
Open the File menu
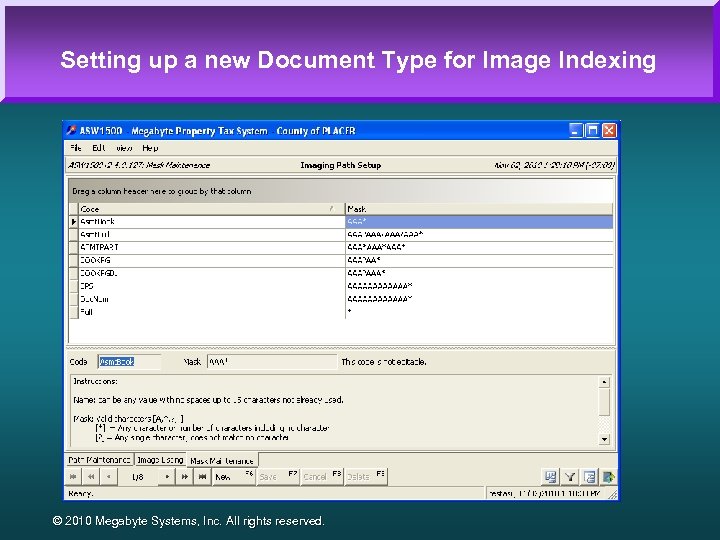[x=75, y=148]
